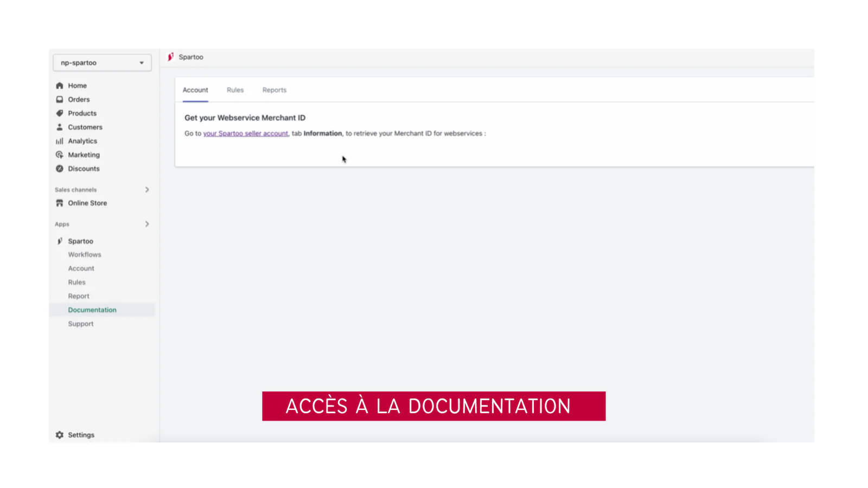The width and height of the screenshot is (868, 488).
Task: Click the Online Store storefront icon
Action: pyautogui.click(x=60, y=203)
